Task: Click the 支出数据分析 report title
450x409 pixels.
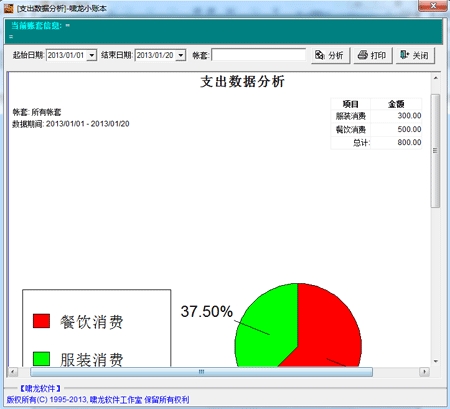Action: pyautogui.click(x=242, y=82)
